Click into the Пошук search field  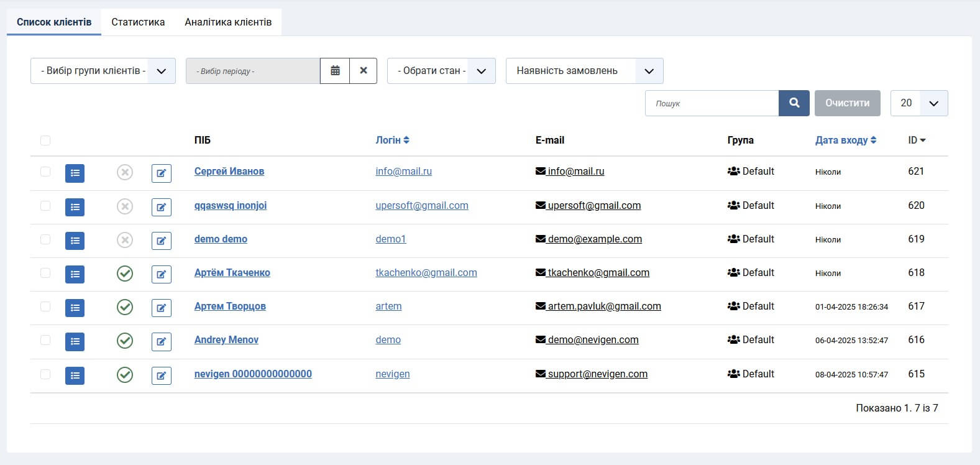(712, 103)
